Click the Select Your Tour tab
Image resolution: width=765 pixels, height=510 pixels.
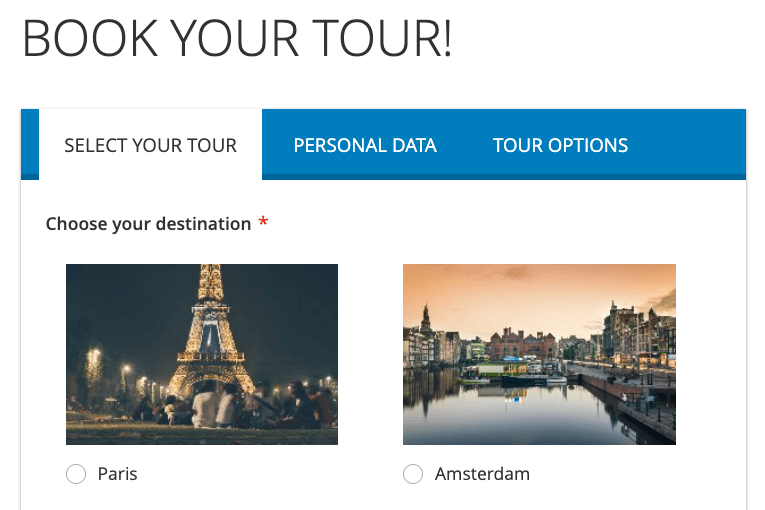pyautogui.click(x=150, y=145)
